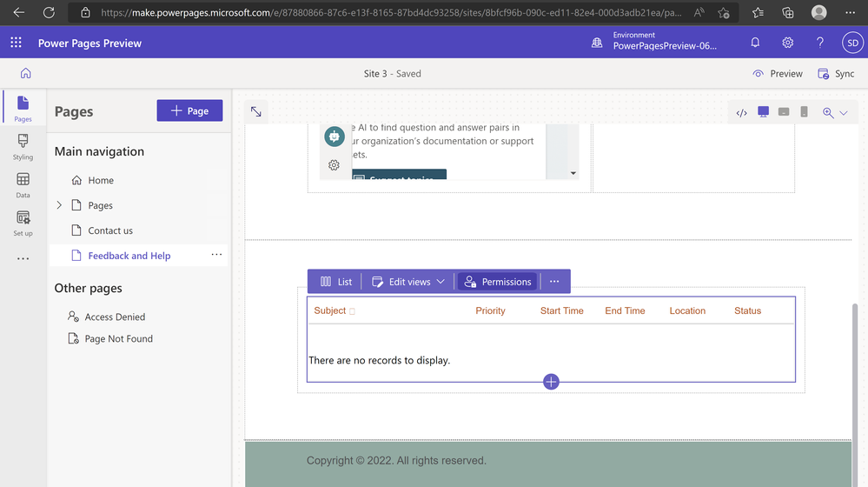
Task: Open browser favorites list icon
Action: coord(758,12)
